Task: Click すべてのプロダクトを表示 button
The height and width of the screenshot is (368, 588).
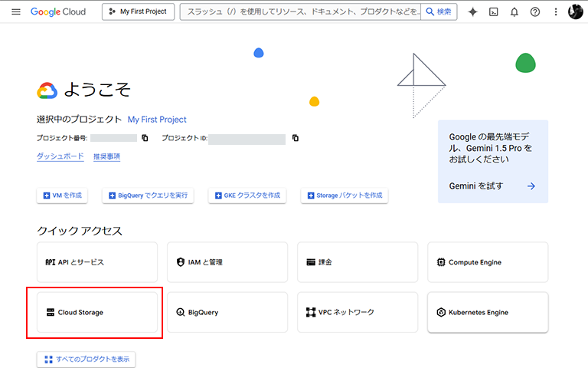Action: [x=87, y=360]
